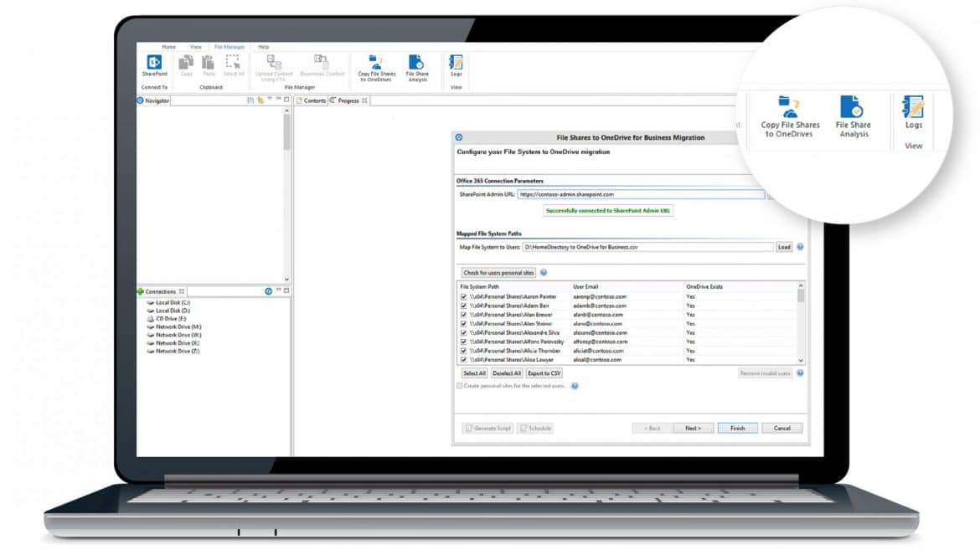This screenshot has height=555, width=980.
Task: Toggle checkbox for Alfons Parovszky share
Action: pyautogui.click(x=464, y=342)
